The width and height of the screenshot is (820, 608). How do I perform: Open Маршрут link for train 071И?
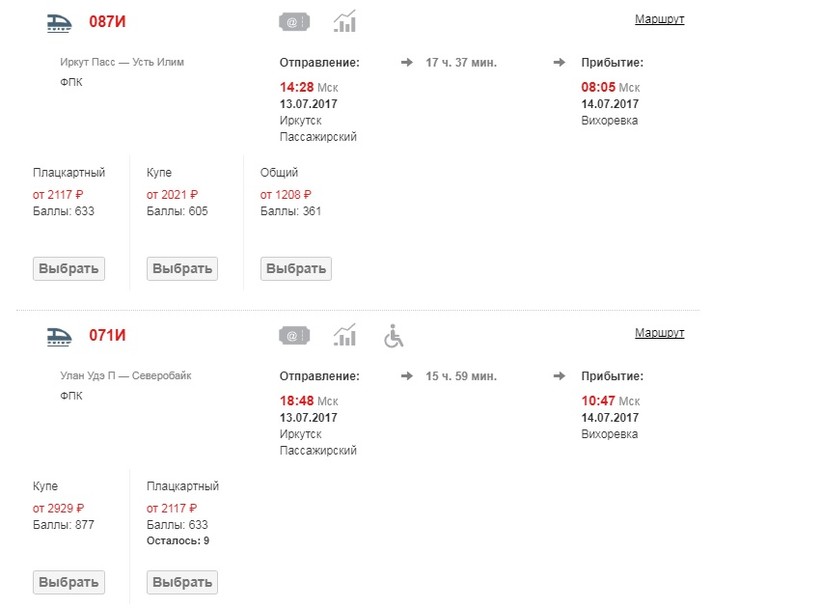click(x=659, y=333)
